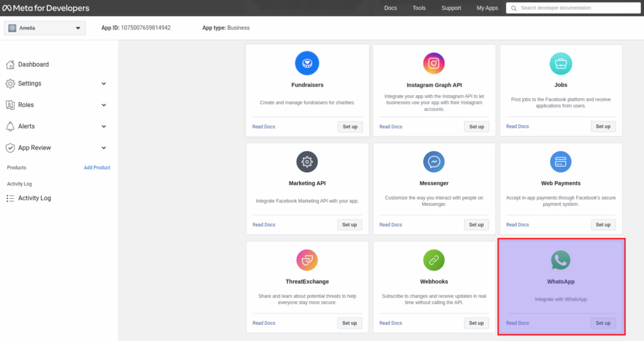Set up Marketing API

coord(350,225)
